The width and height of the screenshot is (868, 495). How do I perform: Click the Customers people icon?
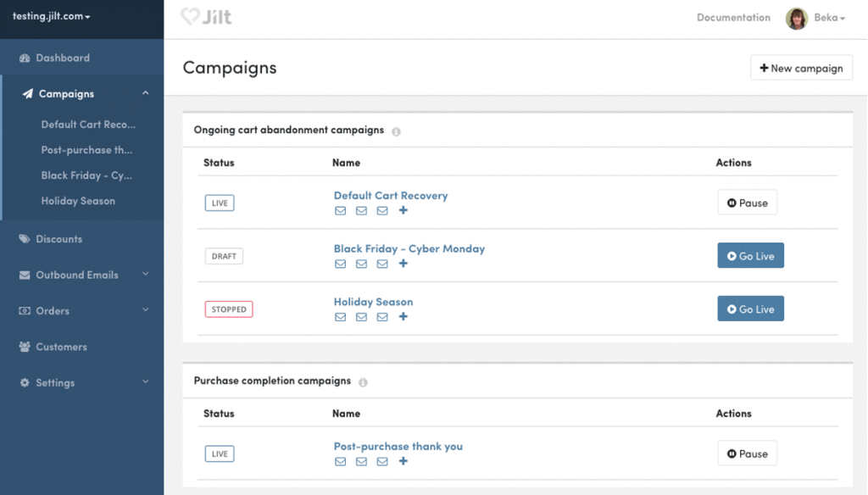pos(25,347)
